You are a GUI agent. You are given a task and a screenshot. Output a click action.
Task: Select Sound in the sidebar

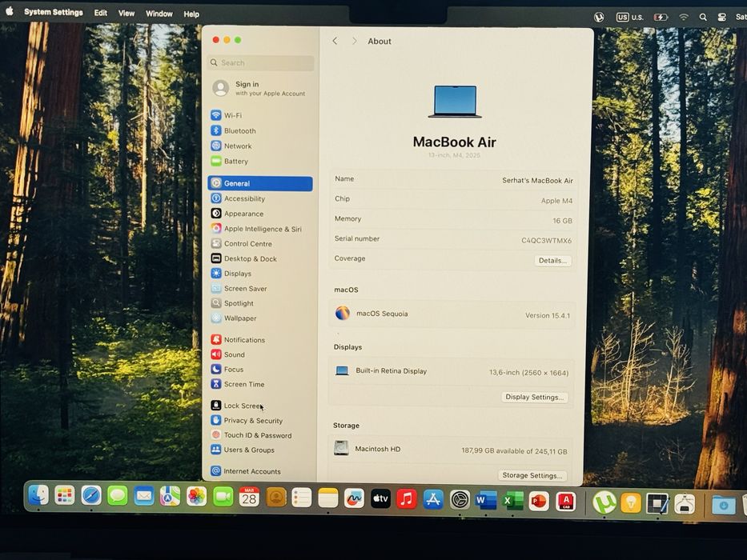(x=234, y=354)
